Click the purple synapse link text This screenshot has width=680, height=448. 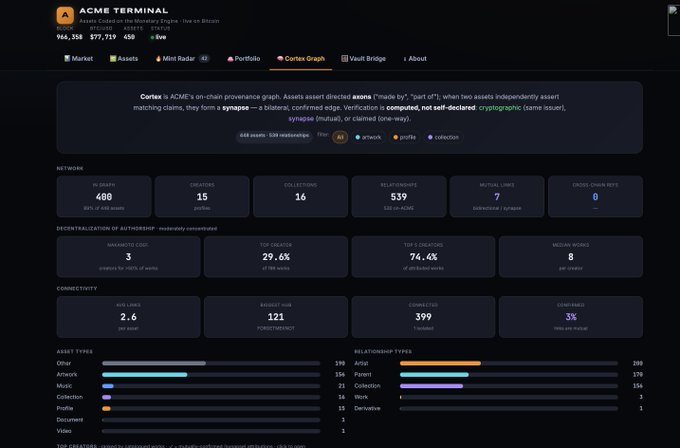pyautogui.click(x=301, y=118)
